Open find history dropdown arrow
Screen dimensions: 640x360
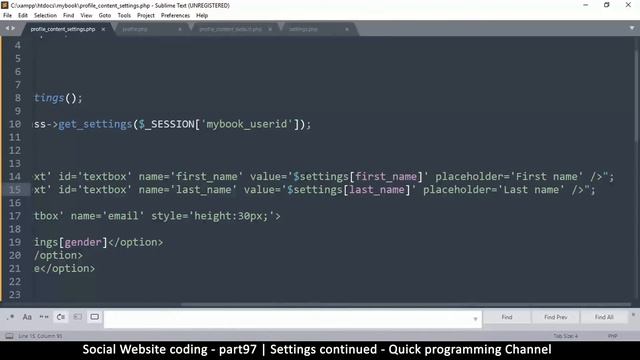(476, 319)
